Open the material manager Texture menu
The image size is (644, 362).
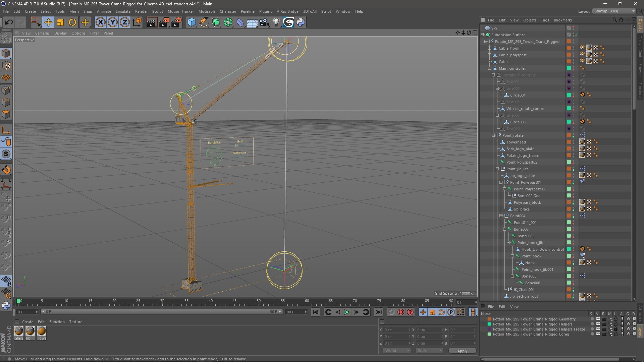tap(75, 322)
